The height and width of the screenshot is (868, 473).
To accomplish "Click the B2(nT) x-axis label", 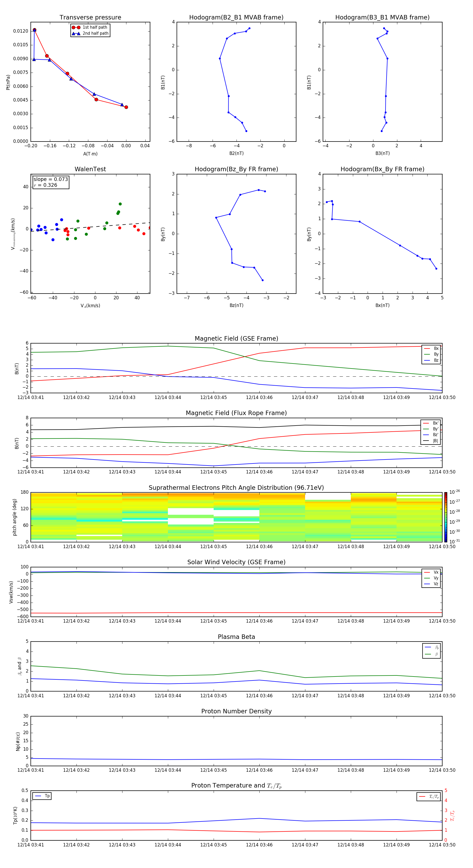I will (236, 153).
